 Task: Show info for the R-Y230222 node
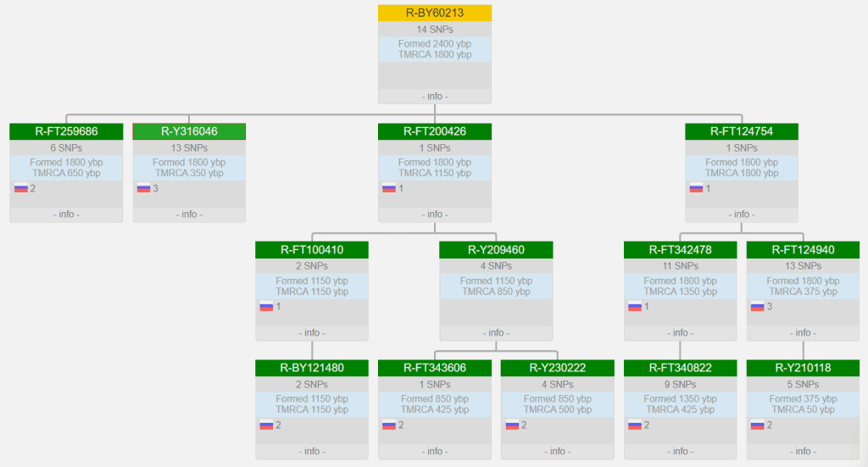tap(557, 451)
